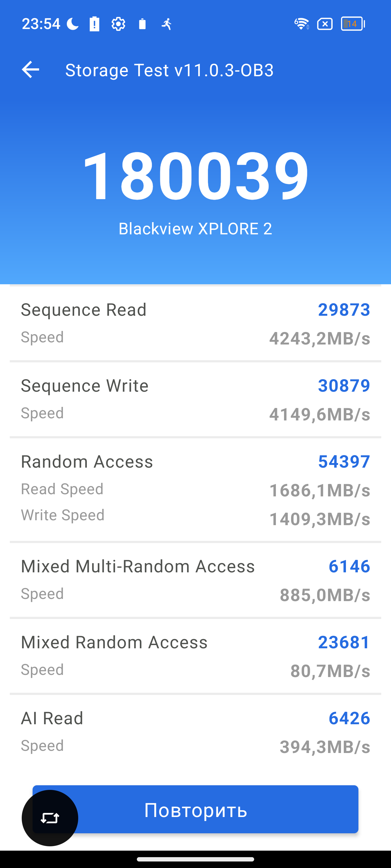This screenshot has height=868, width=391.
Task: Tap the settings gear status icon
Action: pos(118,24)
